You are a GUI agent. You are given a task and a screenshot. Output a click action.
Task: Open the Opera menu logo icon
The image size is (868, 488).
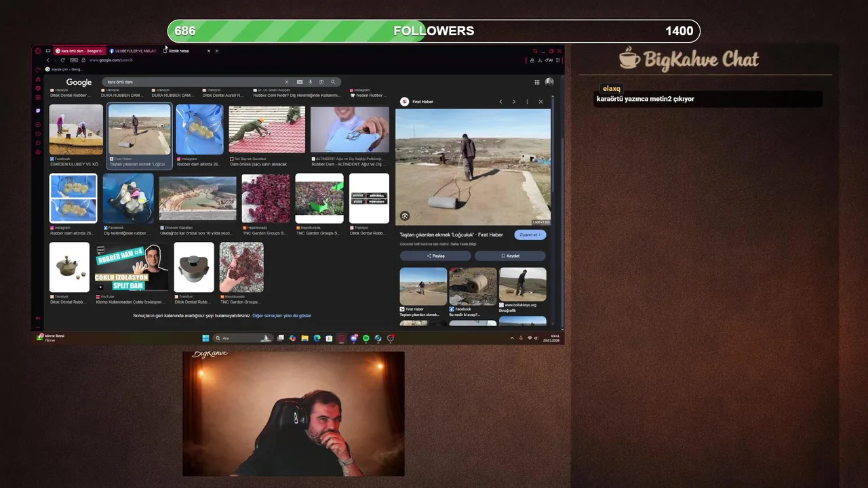pyautogui.click(x=38, y=51)
